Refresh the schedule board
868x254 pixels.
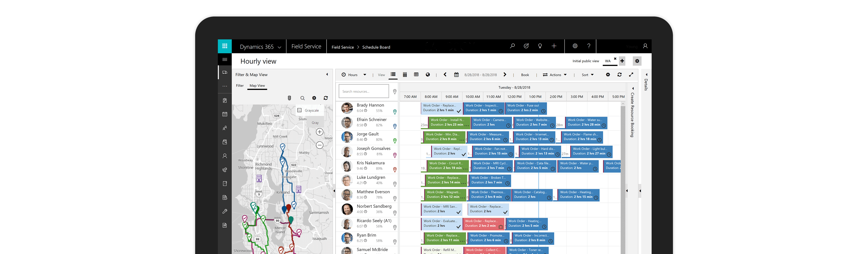click(x=619, y=75)
